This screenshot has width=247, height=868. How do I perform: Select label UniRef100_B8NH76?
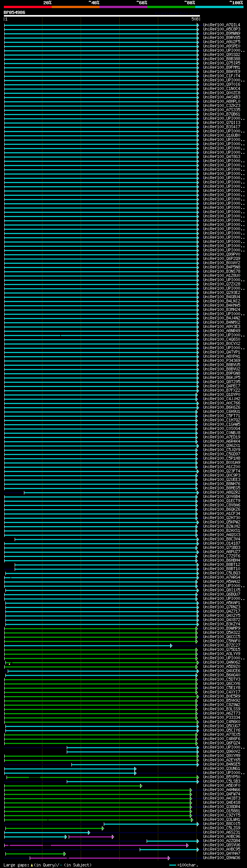point(222,484)
